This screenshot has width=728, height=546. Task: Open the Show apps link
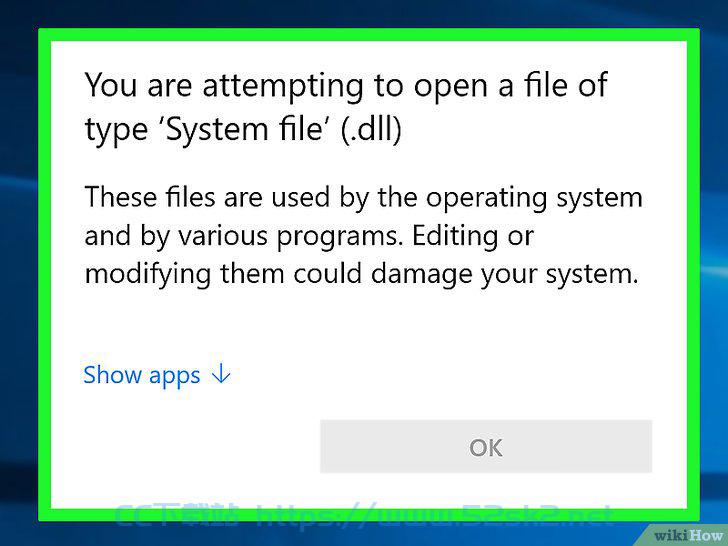pos(157,375)
